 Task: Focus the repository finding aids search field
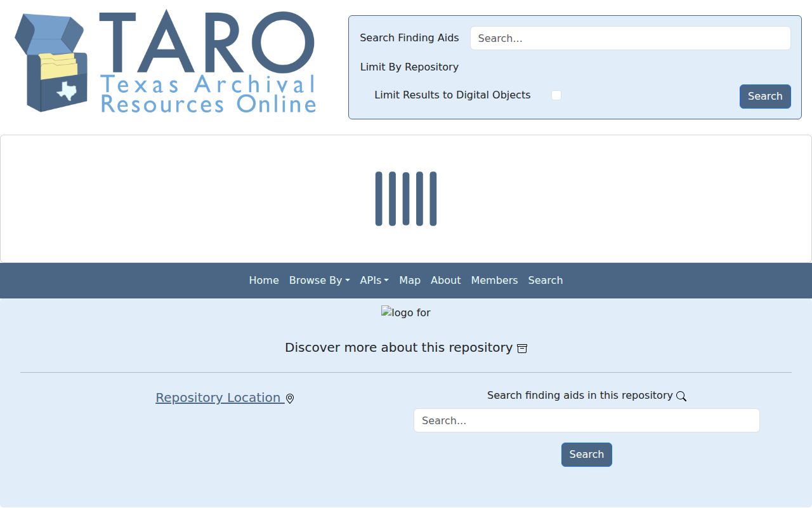tap(587, 420)
